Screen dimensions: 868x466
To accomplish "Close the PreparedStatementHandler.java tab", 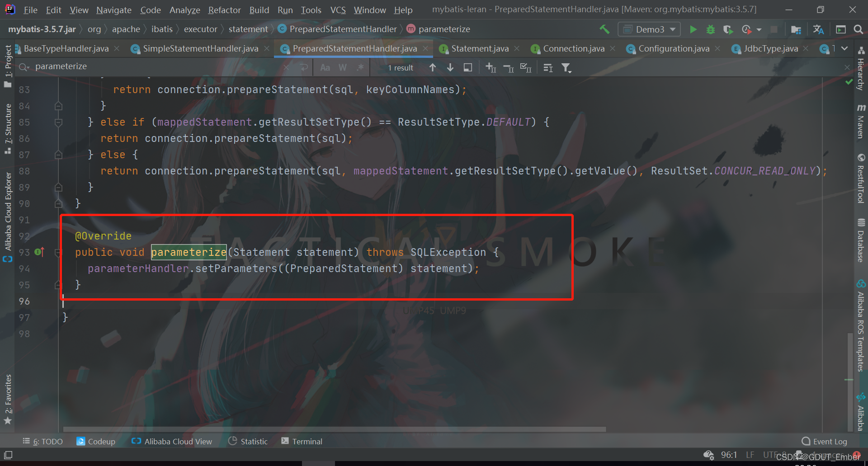I will [425, 48].
